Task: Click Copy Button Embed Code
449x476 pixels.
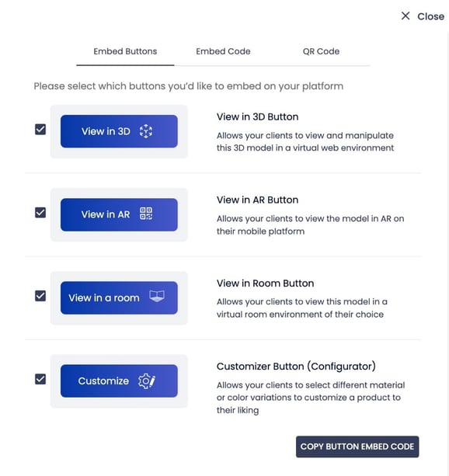Action: [357, 446]
